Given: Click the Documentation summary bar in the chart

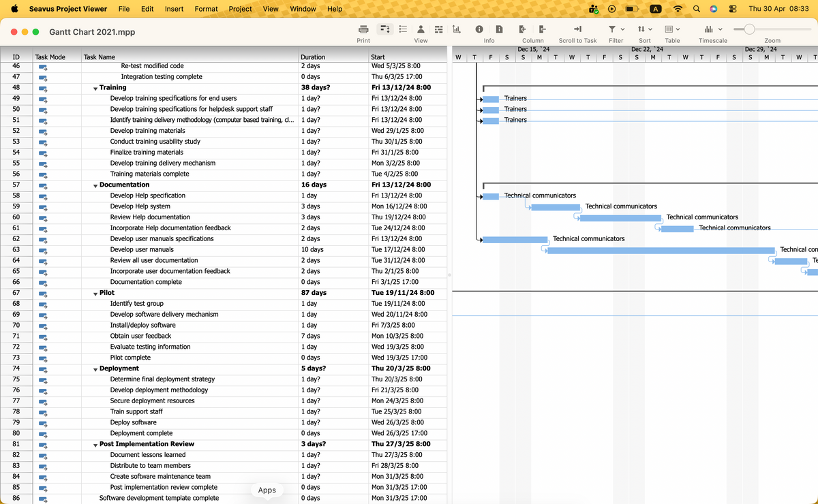Looking at the screenshot, I should [650, 185].
